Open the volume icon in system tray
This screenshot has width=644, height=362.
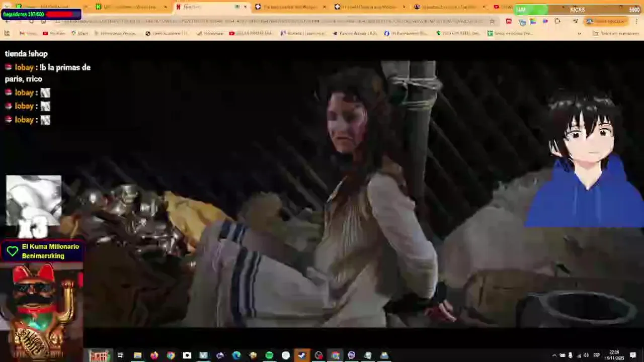[x=586, y=355]
